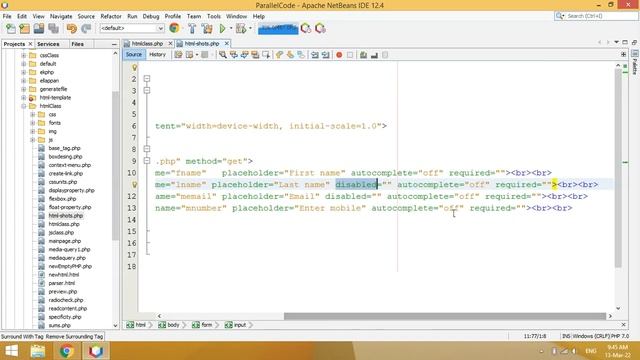Expand the img folder
This screenshot has height=360, width=640.
(33, 131)
